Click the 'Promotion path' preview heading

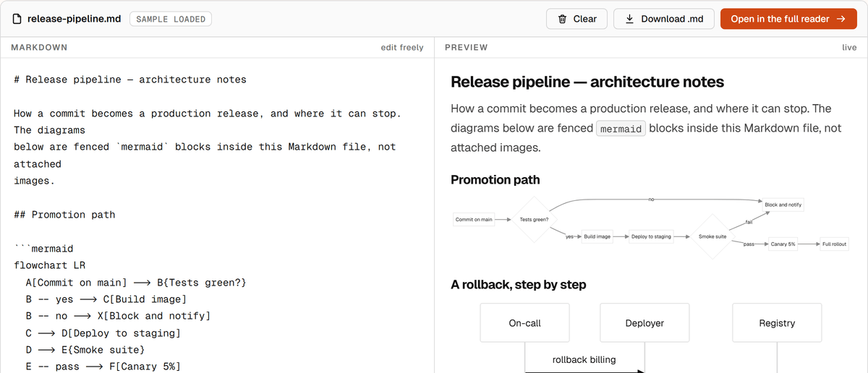coord(495,179)
